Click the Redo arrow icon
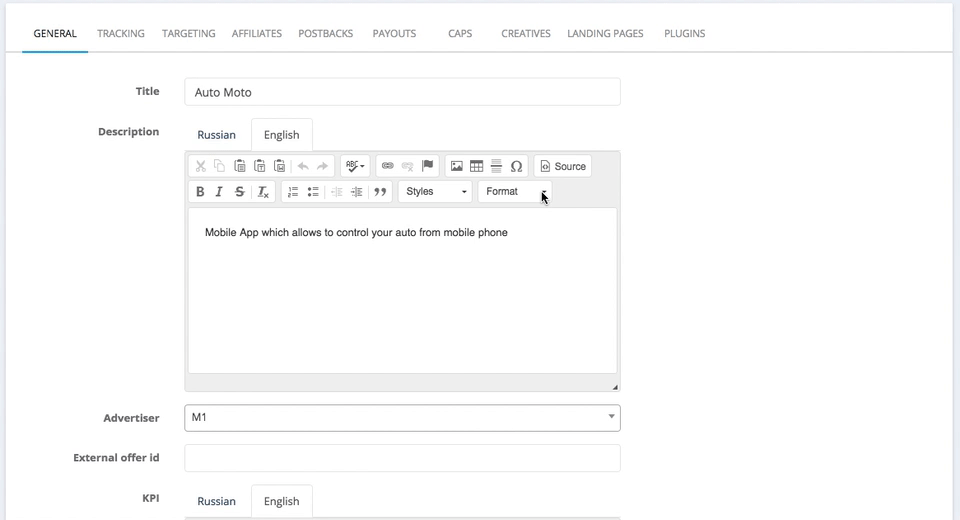Viewport: 960px width, 520px height. [322, 166]
